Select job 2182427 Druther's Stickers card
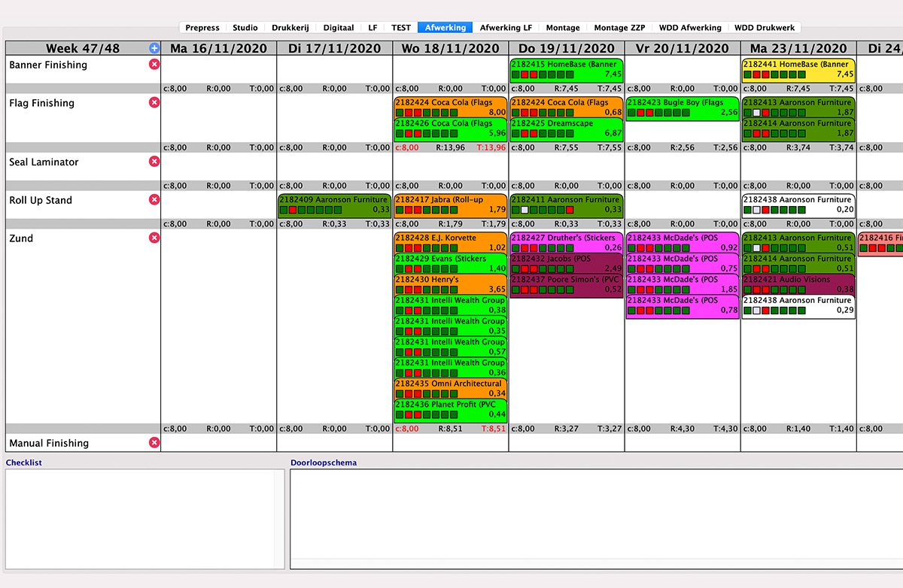This screenshot has width=903, height=588. 567,242
